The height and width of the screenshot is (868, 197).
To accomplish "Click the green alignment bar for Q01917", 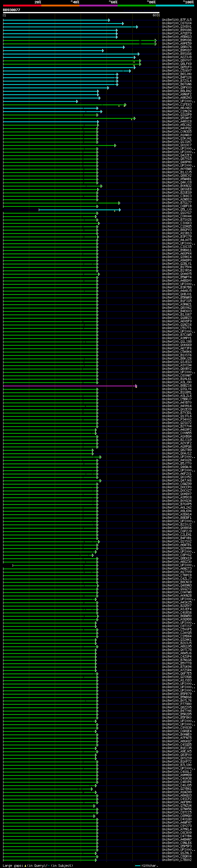I will coord(59,146).
